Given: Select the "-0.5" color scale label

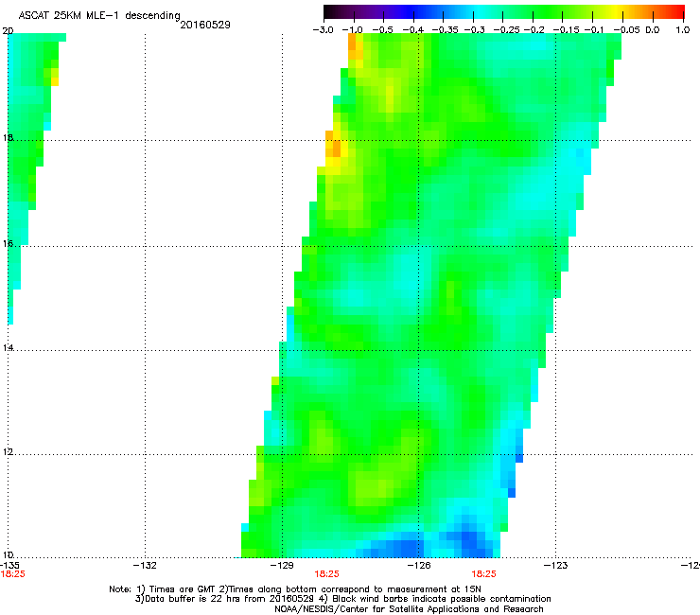Looking at the screenshot, I should (382, 30).
